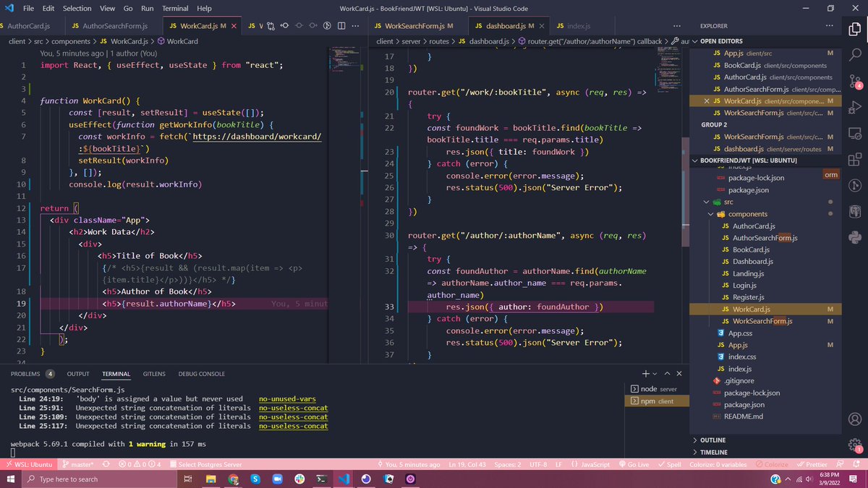
Task: Switch to the GITLENS panel tab
Action: (x=154, y=374)
